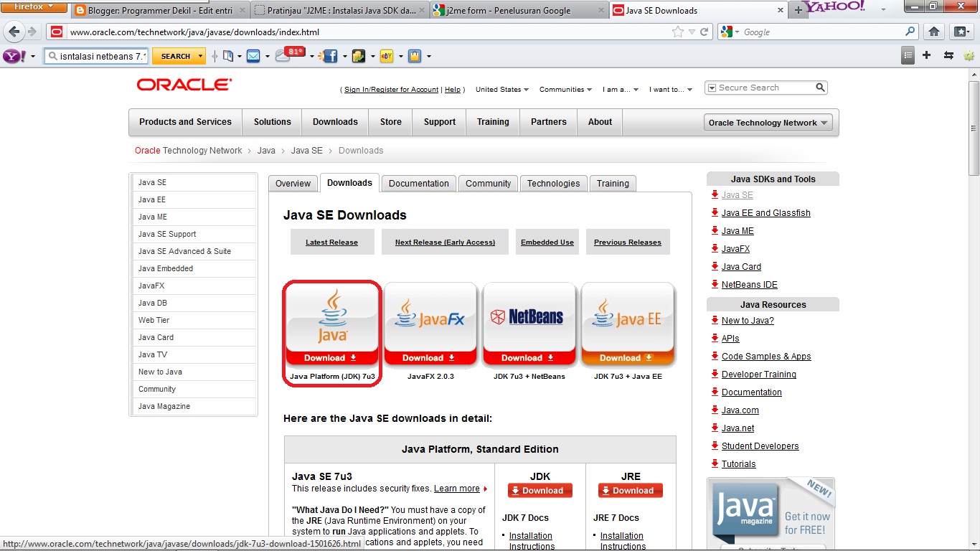The width and height of the screenshot is (980, 551).
Task: Click the weather 81° toolbar icon
Action: pyautogui.click(x=290, y=54)
